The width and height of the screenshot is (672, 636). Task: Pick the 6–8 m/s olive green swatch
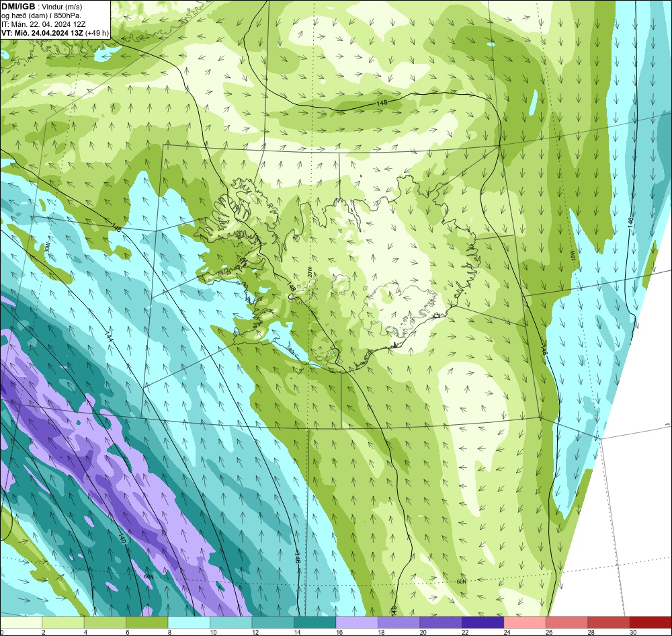click(147, 623)
